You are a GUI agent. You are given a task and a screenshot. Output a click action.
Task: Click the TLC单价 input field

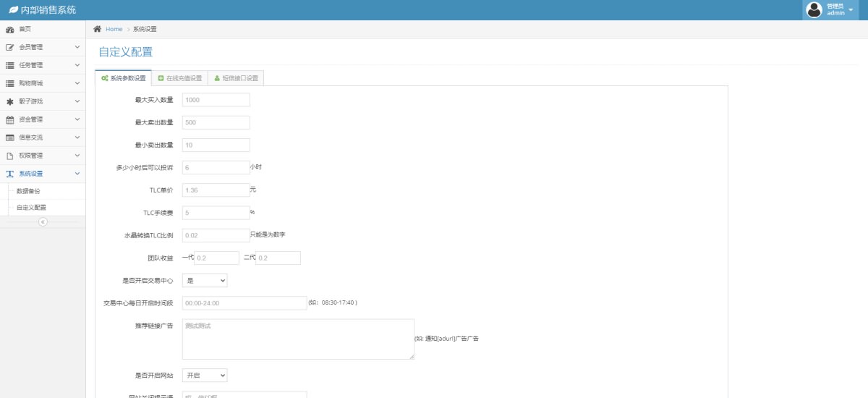tap(216, 190)
